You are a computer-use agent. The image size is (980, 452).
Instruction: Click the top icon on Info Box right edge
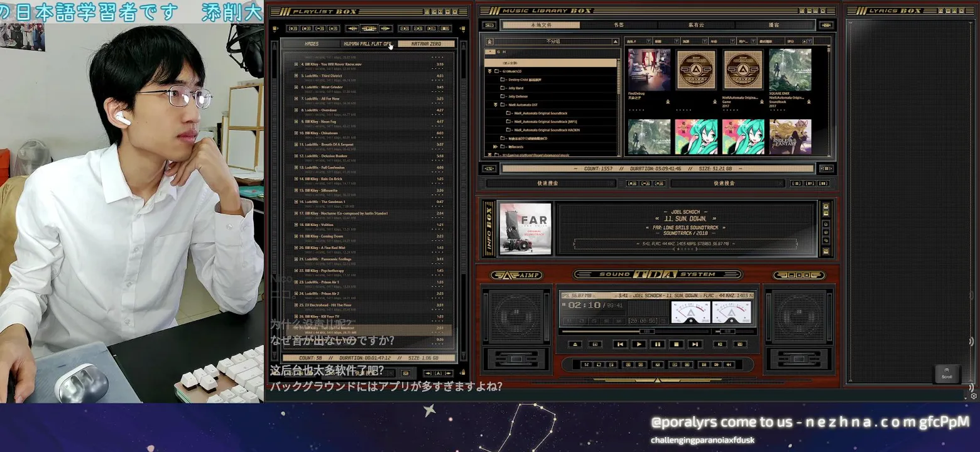(825, 207)
